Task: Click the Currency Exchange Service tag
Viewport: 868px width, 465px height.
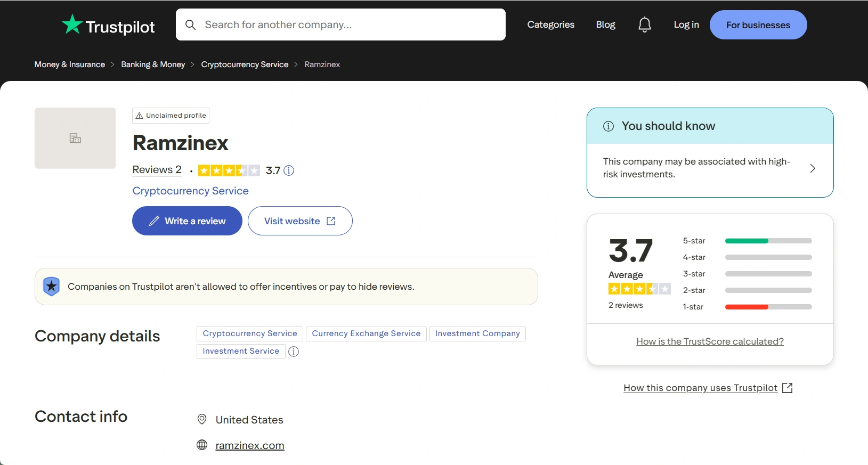Action: click(x=366, y=334)
